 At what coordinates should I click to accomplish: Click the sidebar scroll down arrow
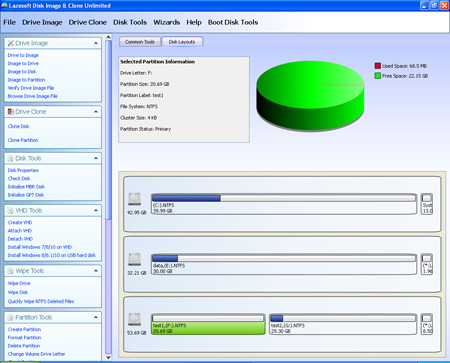point(108,357)
